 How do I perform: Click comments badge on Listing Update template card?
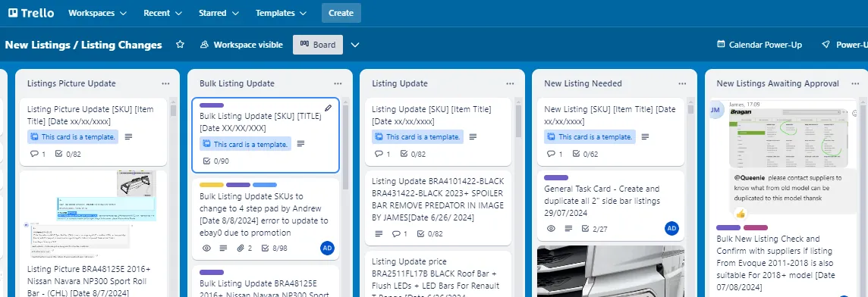click(382, 154)
